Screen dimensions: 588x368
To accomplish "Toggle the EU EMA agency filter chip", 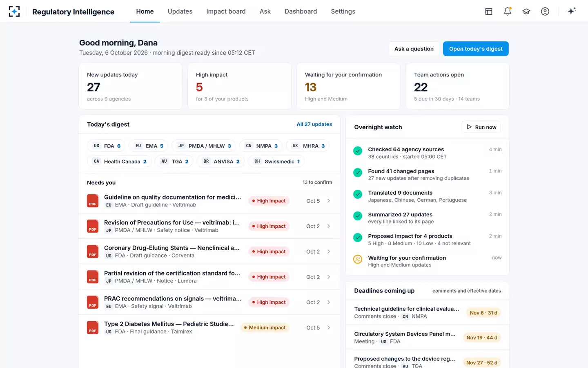I will pos(149,146).
